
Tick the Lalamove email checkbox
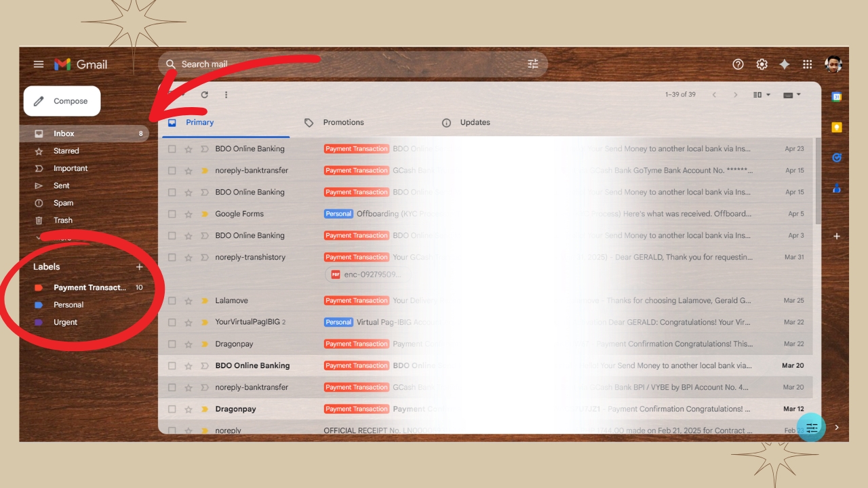[x=172, y=300]
